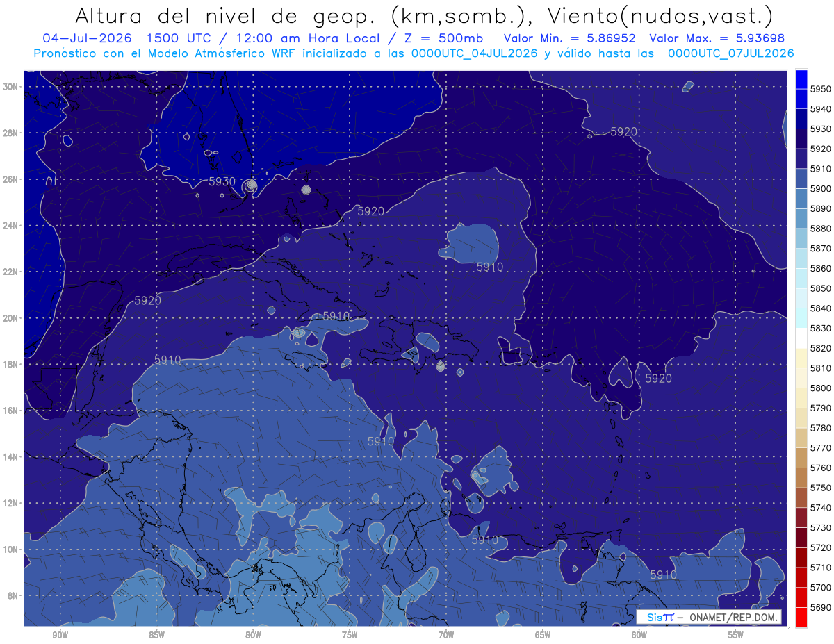Click the 5710 value on the color scale
The width and height of the screenshot is (834, 644).
(x=821, y=568)
